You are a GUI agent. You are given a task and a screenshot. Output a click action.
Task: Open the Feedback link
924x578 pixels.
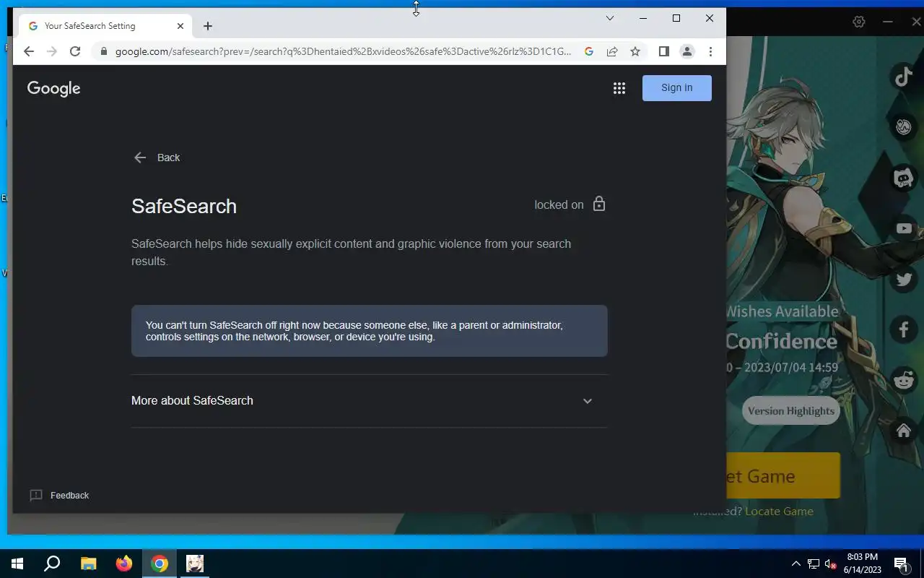point(59,495)
